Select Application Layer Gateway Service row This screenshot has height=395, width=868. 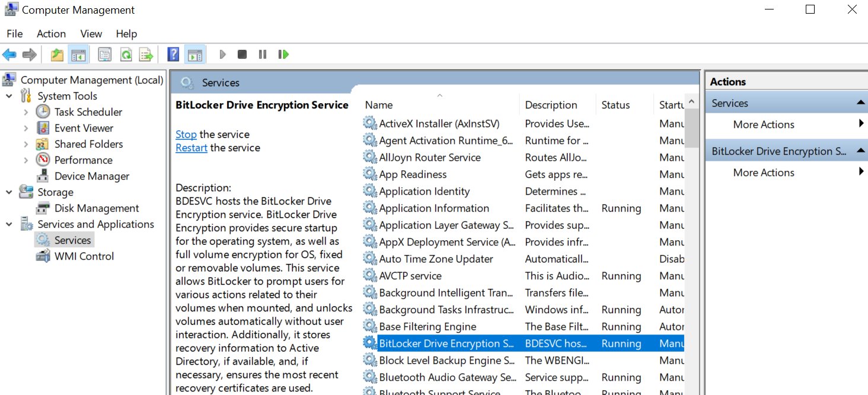tap(522, 225)
